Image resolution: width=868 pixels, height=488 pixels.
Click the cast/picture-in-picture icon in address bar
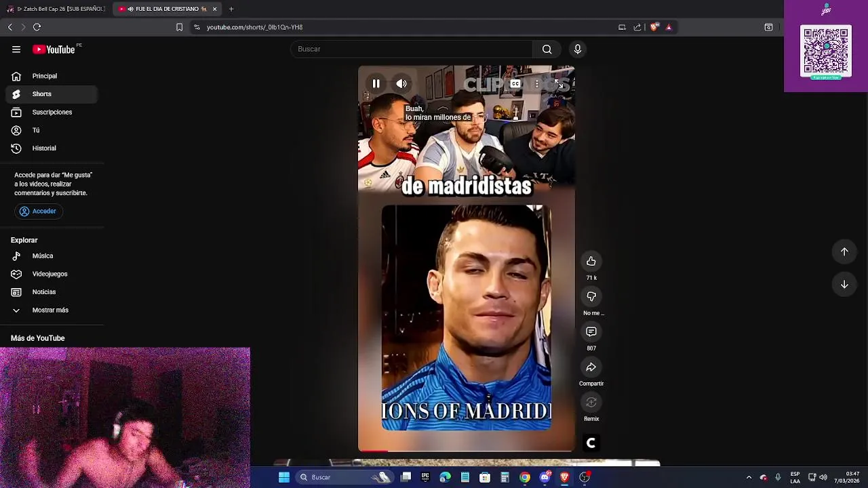[622, 27]
